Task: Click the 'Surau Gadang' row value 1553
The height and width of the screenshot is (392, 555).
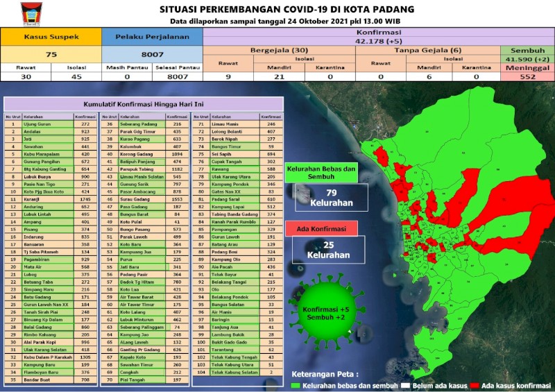Action: click(177, 199)
